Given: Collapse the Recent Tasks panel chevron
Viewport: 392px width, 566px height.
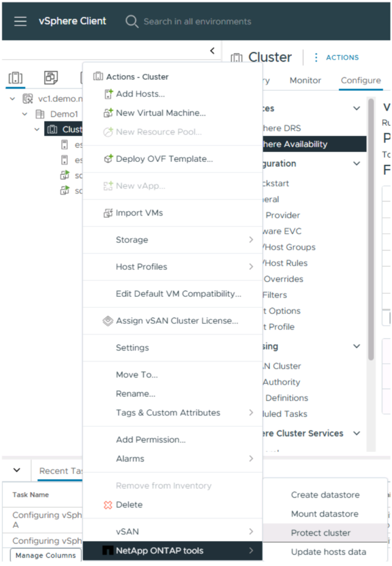Looking at the screenshot, I should (17, 470).
